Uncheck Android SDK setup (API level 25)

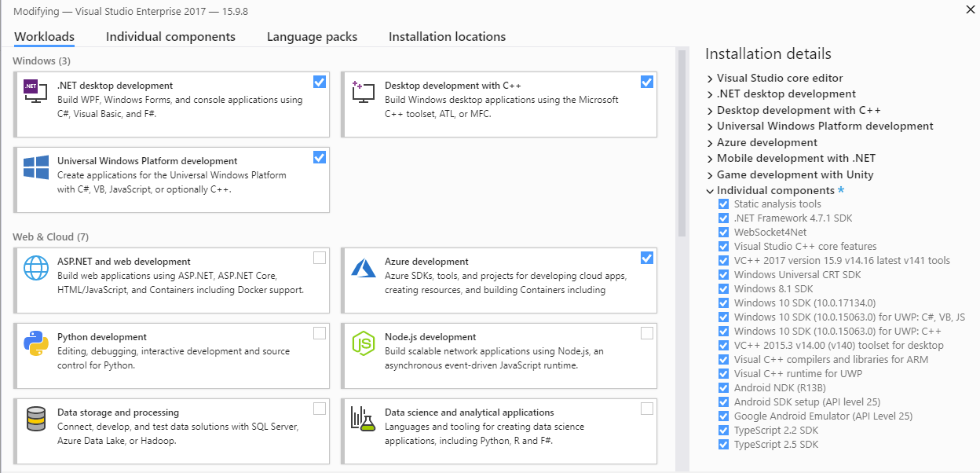point(723,402)
